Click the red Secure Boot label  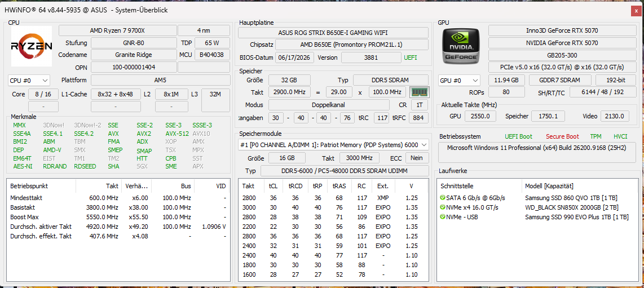pos(562,136)
